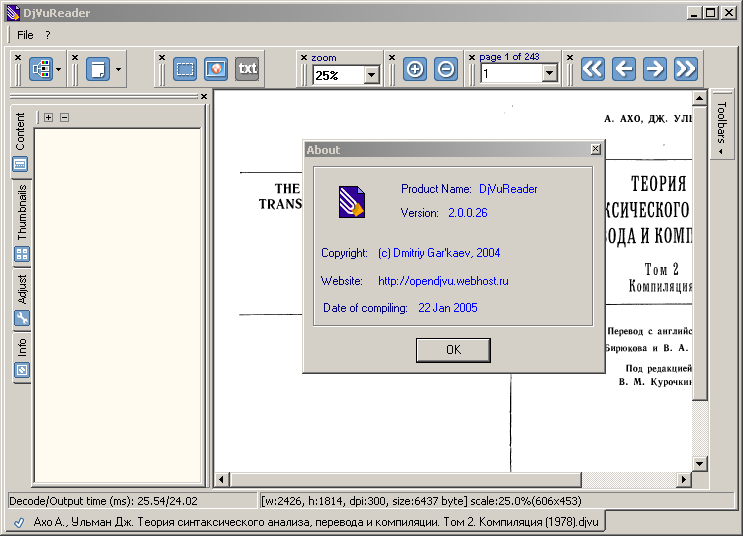
Task: Go to next page arrow
Action: pyautogui.click(x=655, y=69)
